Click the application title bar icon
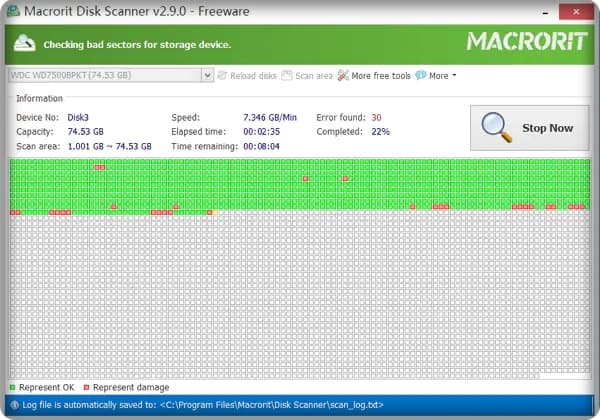 (13, 11)
